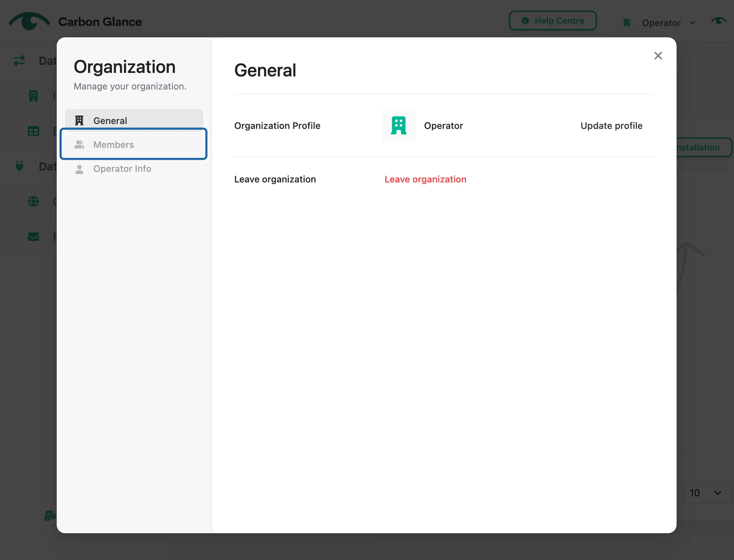Click the General building icon
Image resolution: width=734 pixels, height=560 pixels.
(79, 120)
